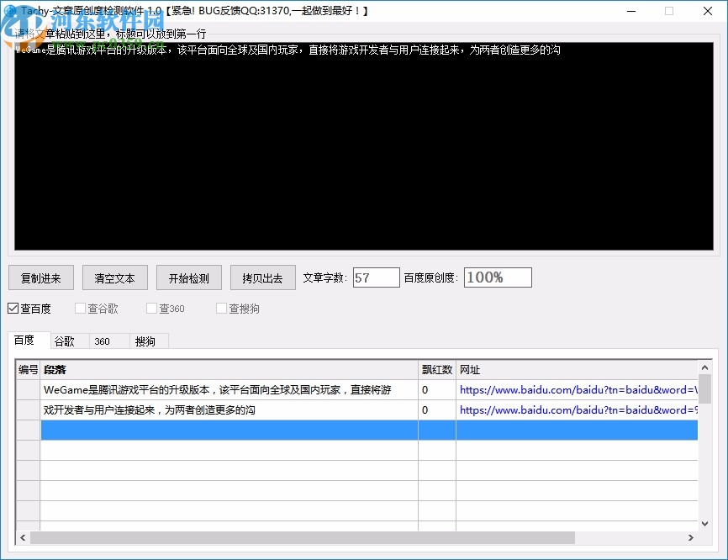The image size is (728, 560).
Task: Click the 段落 column header
Action: [229, 370]
